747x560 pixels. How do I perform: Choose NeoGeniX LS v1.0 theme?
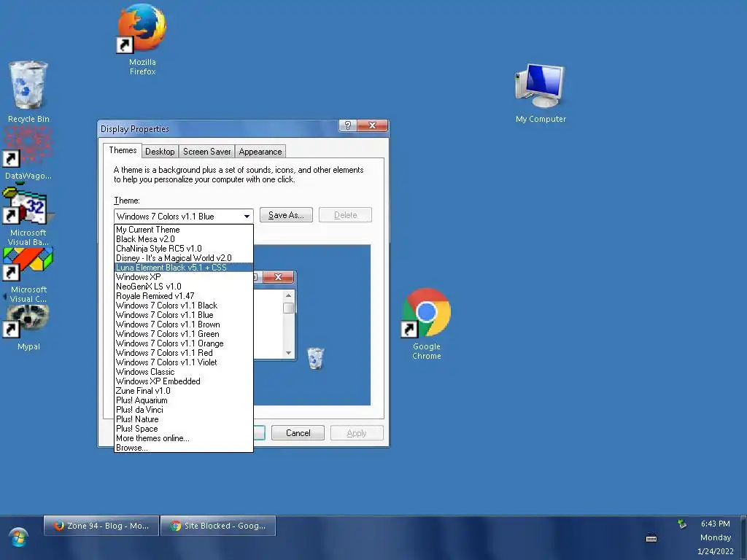click(183, 287)
